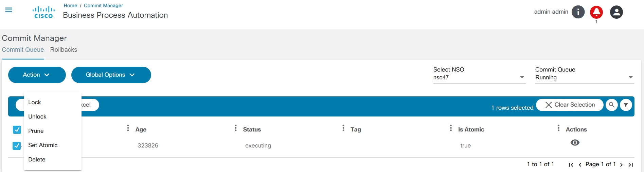This screenshot has height=172, width=644.
Task: Go to Home breadcrumb link
Action: coord(70,5)
